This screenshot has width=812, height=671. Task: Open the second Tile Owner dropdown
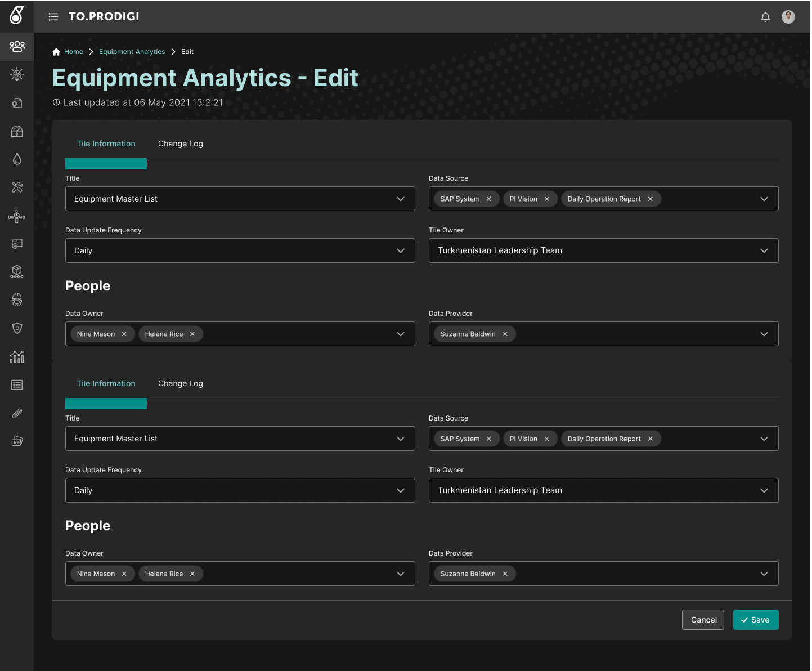pos(764,490)
